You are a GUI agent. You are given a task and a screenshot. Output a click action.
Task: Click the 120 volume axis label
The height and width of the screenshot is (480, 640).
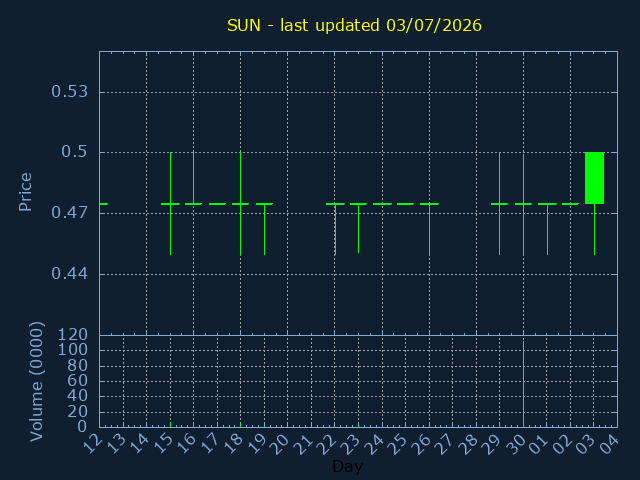click(73, 335)
